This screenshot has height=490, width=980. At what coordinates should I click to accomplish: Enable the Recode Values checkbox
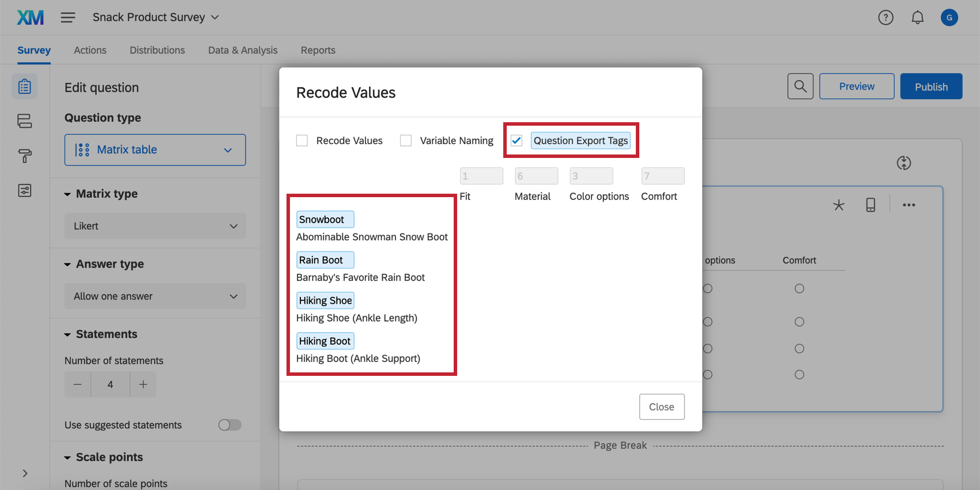[302, 141]
